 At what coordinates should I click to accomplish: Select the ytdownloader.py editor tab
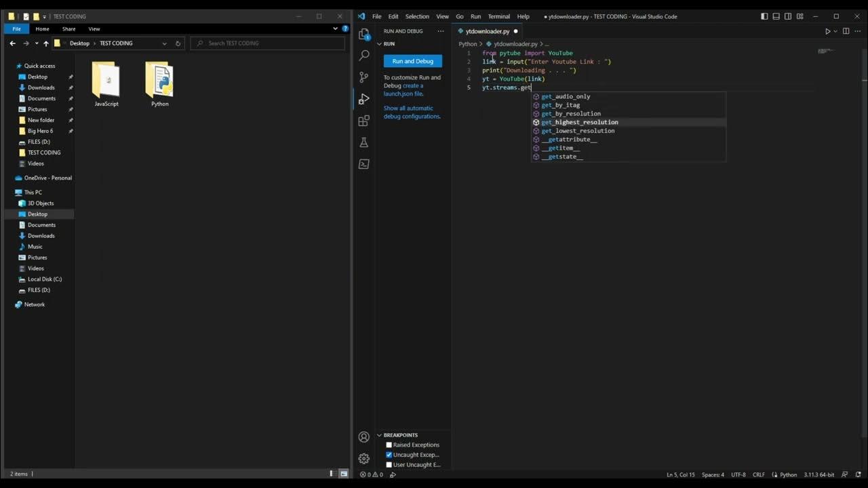[488, 31]
